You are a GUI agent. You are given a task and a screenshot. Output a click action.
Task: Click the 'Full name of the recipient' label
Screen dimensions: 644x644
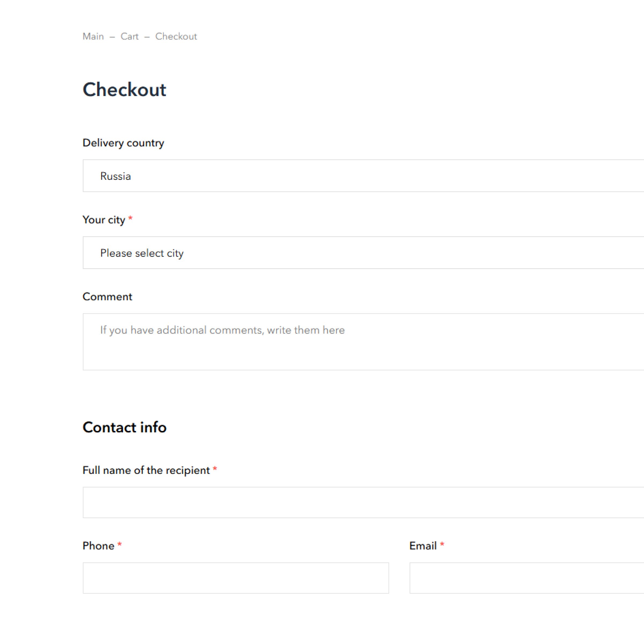click(146, 470)
